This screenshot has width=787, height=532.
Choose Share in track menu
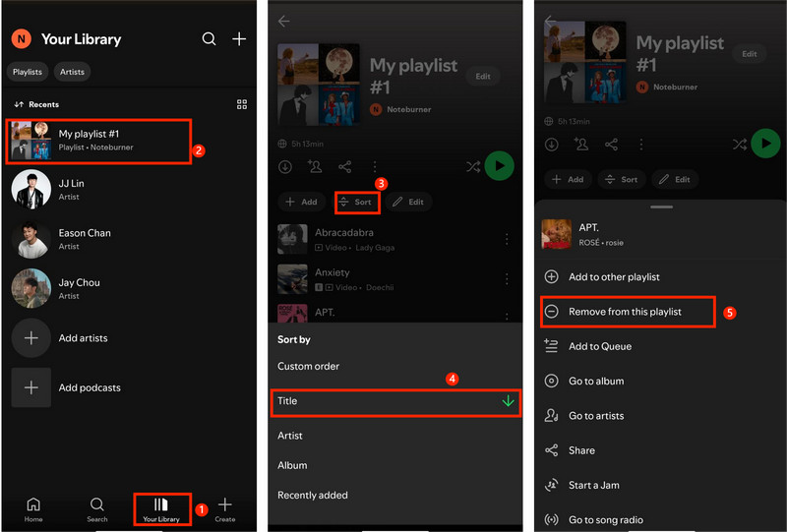[660, 450]
